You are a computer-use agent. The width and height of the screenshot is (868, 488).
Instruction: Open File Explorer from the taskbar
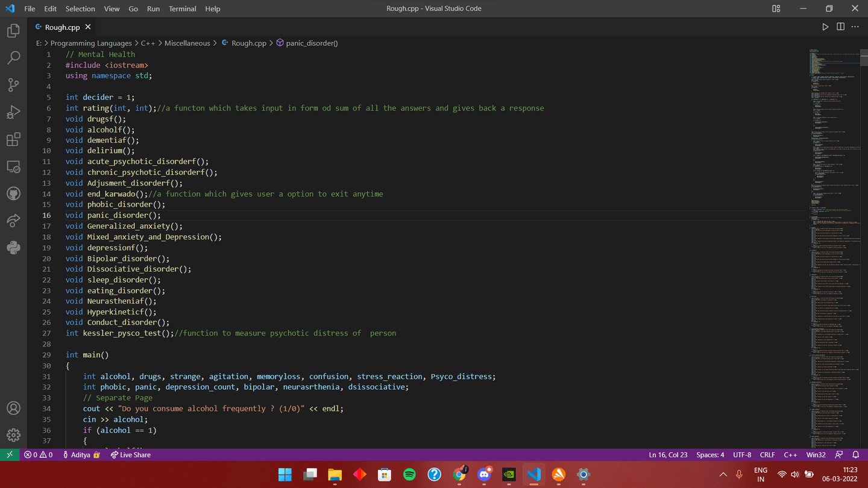tap(335, 475)
